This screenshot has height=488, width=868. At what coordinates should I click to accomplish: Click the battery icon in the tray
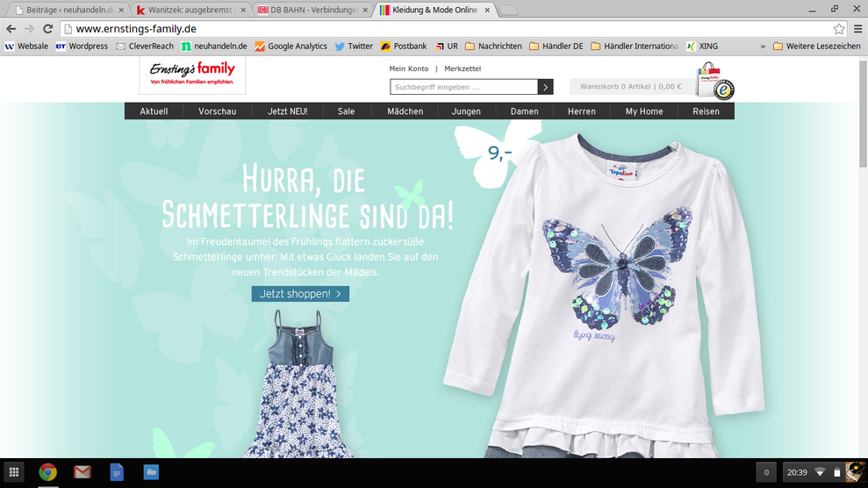pyautogui.click(x=837, y=472)
